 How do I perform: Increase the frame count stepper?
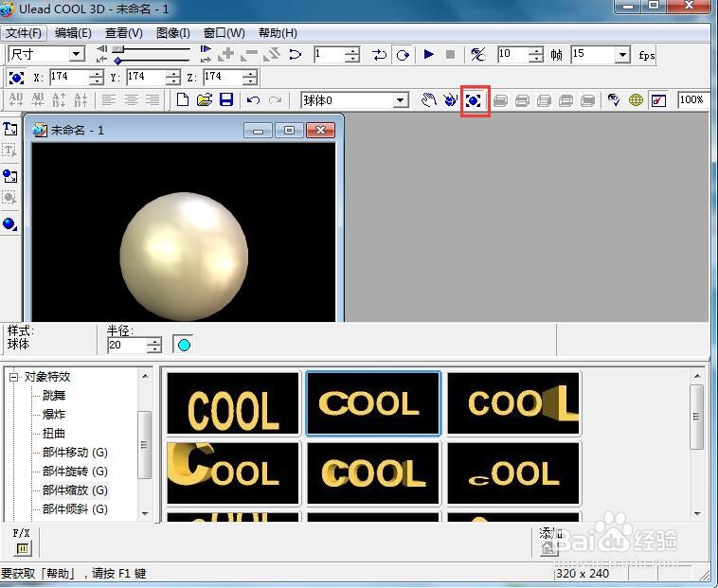tap(535, 51)
